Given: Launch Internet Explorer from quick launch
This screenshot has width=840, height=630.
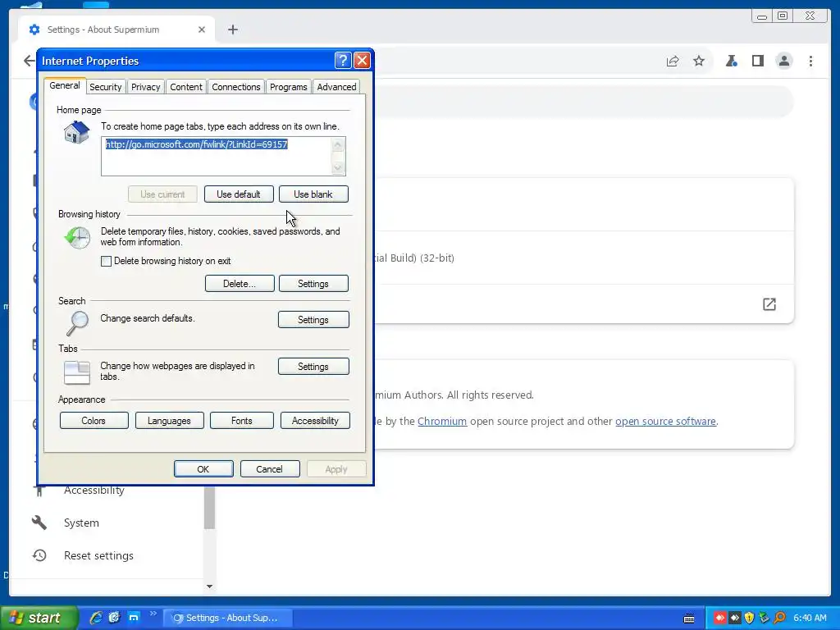Looking at the screenshot, I should click(96, 618).
